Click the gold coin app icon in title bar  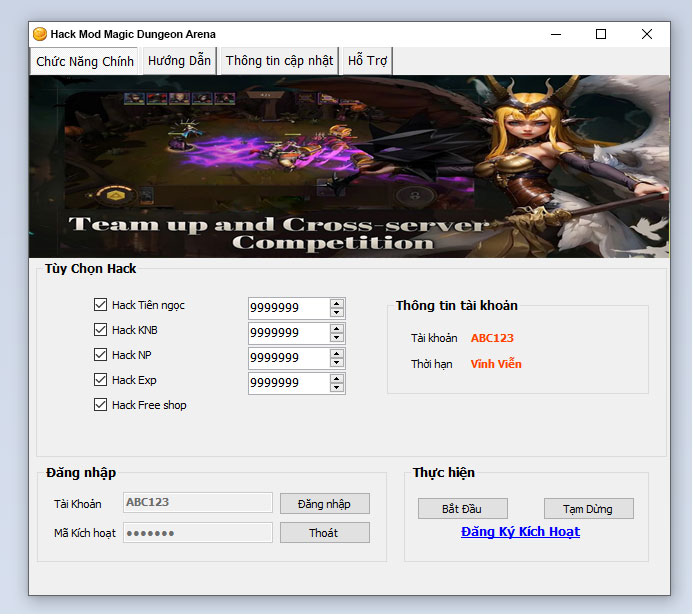40,34
